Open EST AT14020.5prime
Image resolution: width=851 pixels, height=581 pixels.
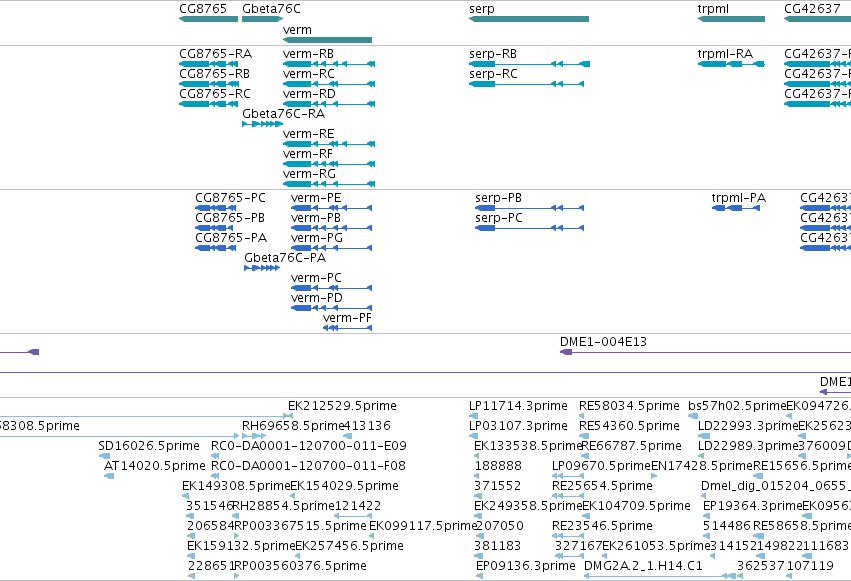[x=154, y=466]
